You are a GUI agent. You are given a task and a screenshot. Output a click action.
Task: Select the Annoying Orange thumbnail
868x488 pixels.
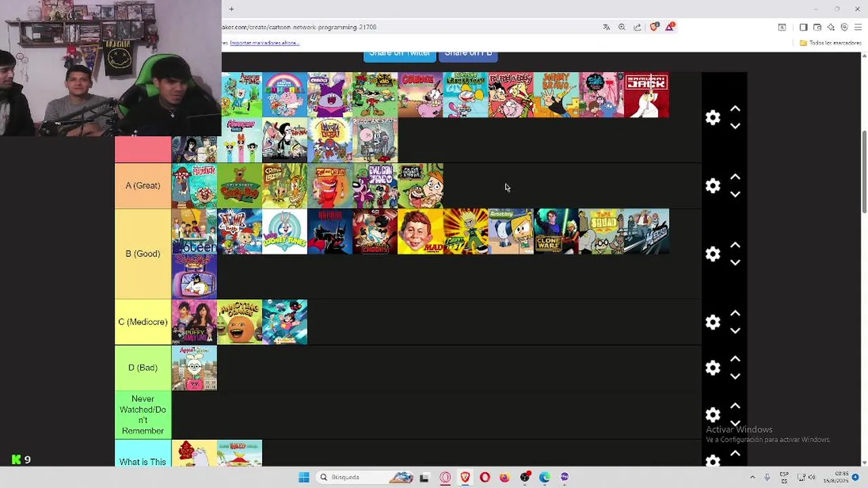[x=239, y=322]
